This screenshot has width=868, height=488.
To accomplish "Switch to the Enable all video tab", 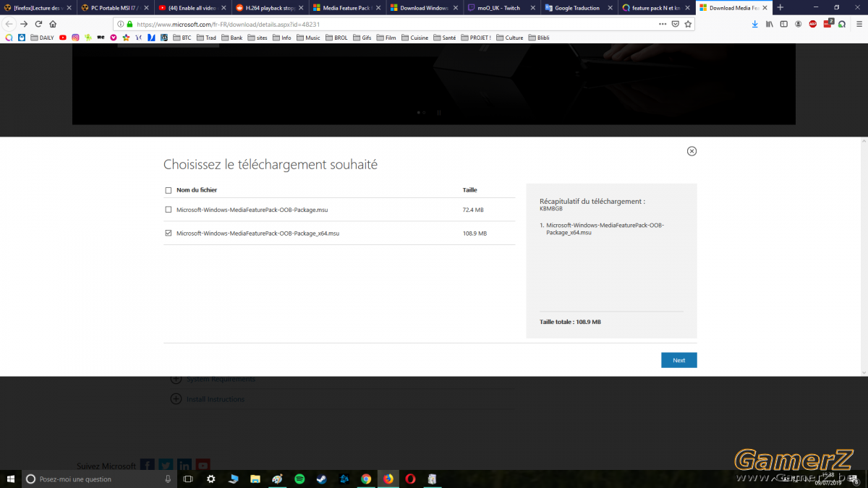I will [192, 8].
